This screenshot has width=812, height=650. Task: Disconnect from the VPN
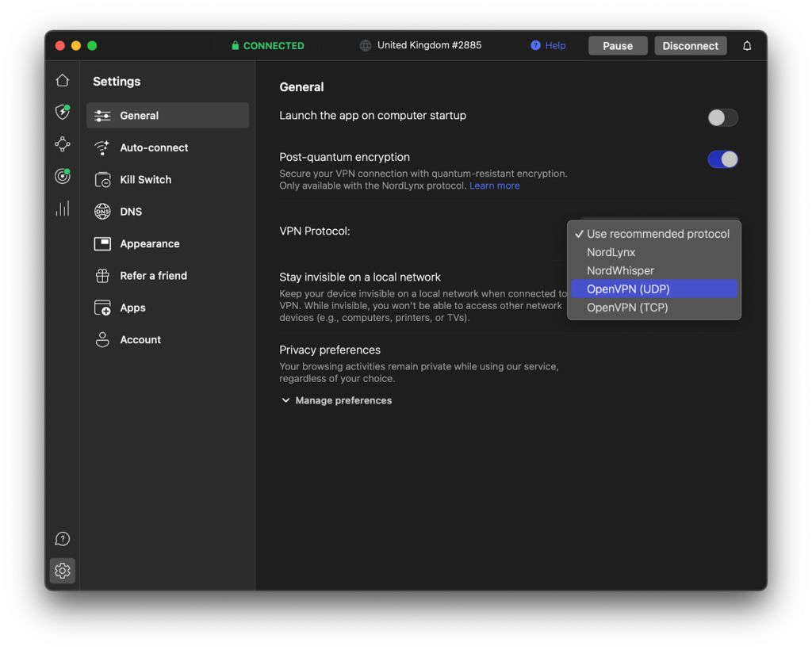click(691, 45)
